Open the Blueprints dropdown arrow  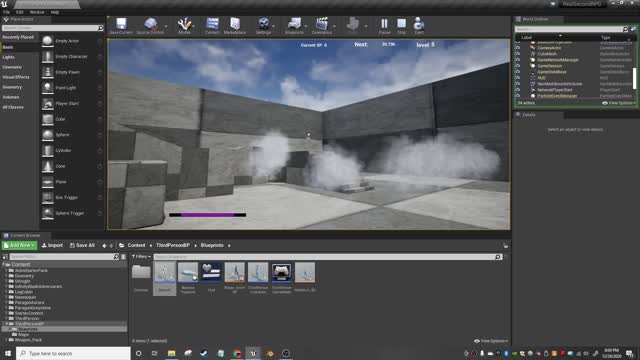pyautogui.click(x=306, y=26)
